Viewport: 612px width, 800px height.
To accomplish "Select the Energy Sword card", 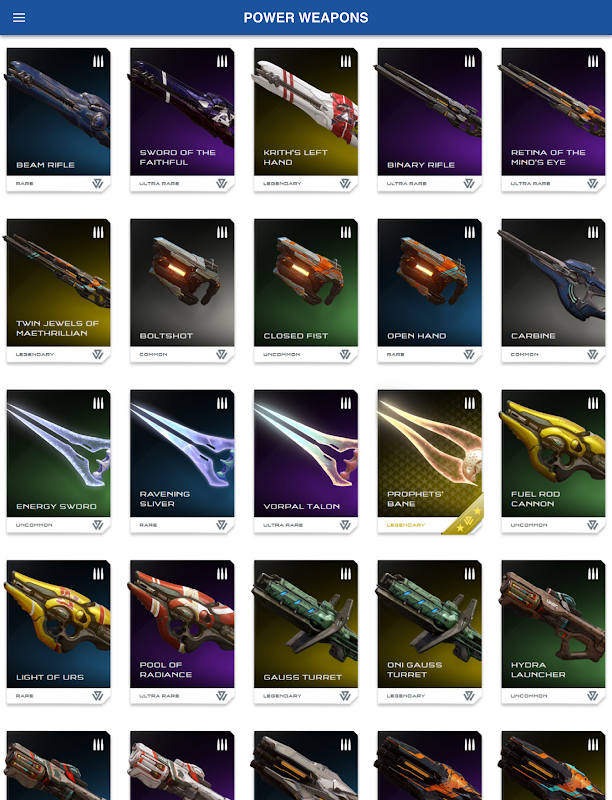I will click(58, 462).
